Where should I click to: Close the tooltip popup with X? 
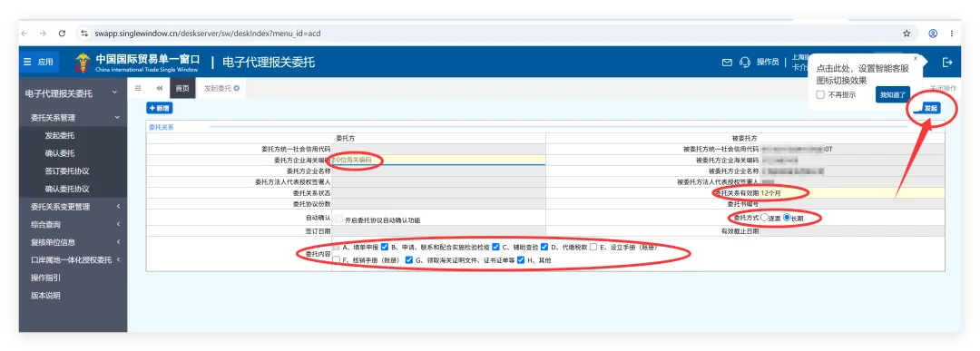click(916, 58)
